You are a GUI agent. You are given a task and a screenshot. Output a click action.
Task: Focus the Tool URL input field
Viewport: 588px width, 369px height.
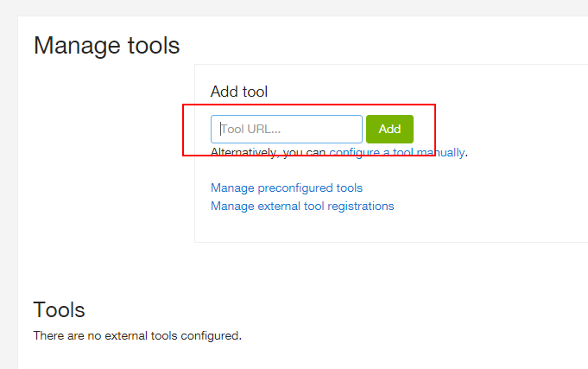pyautogui.click(x=287, y=129)
